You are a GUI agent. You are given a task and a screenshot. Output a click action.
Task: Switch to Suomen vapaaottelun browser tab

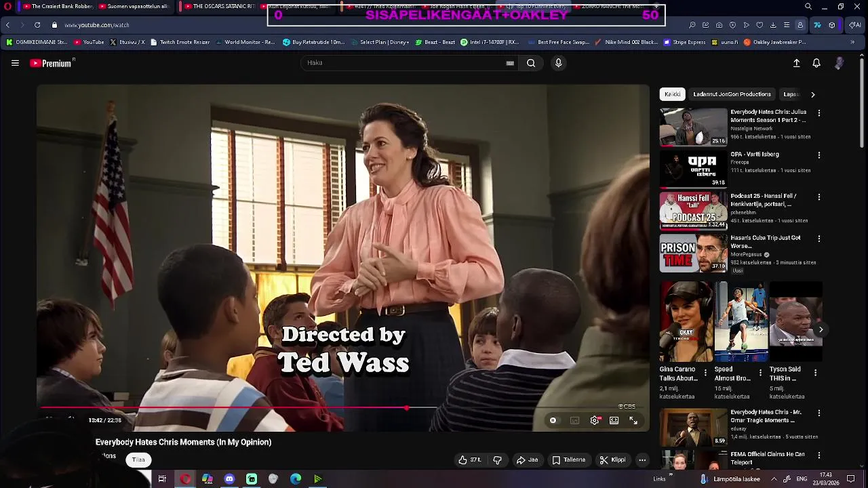[134, 7]
